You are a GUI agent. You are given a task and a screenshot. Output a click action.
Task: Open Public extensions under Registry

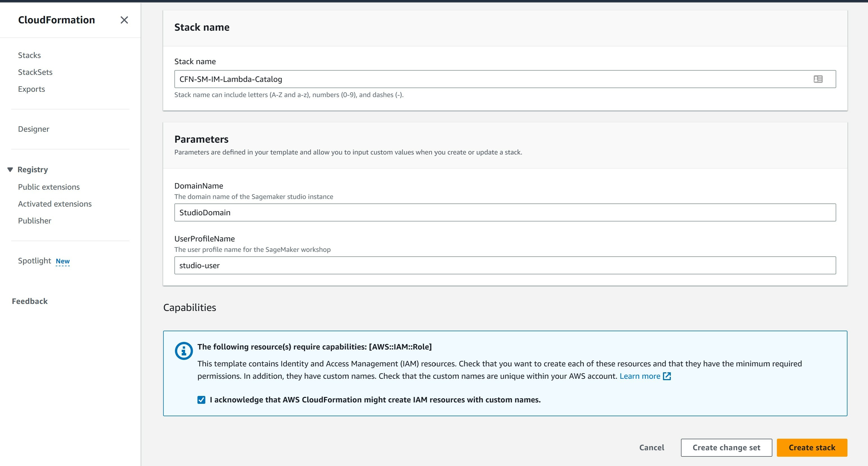[x=49, y=187]
